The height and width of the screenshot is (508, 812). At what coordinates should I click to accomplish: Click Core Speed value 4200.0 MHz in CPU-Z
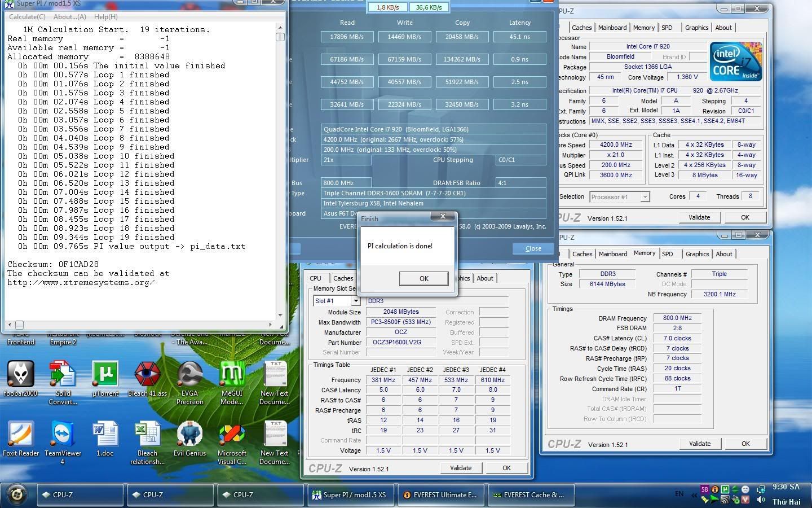click(x=616, y=144)
